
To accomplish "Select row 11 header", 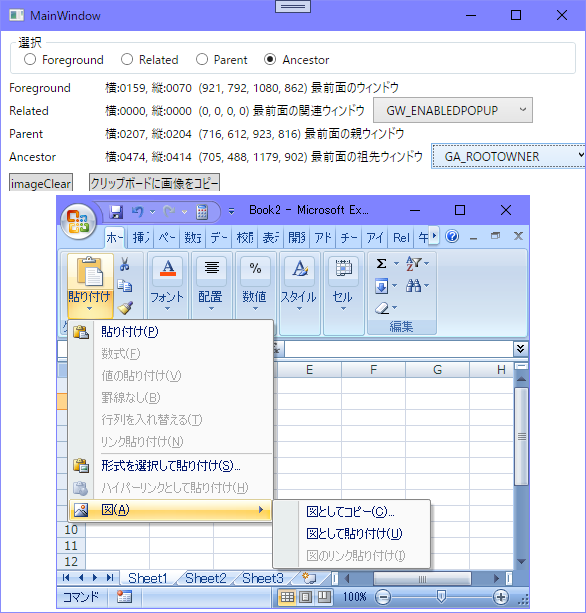I will click(x=71, y=545).
